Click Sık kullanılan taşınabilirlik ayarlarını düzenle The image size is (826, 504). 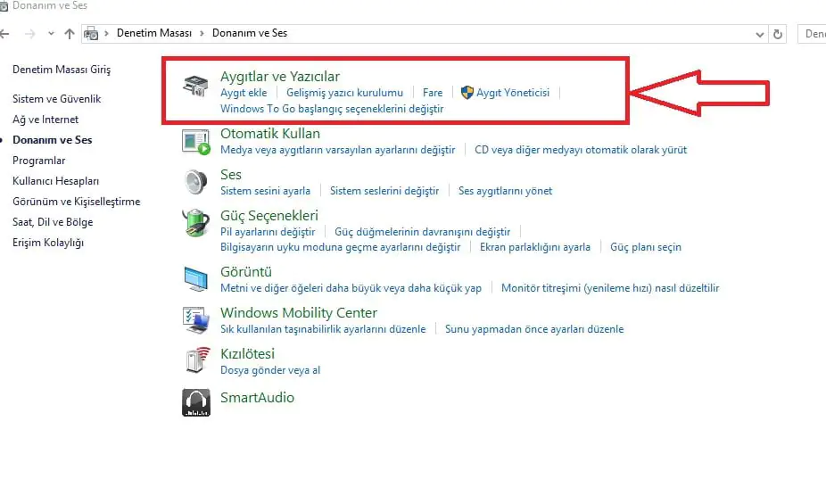(323, 329)
